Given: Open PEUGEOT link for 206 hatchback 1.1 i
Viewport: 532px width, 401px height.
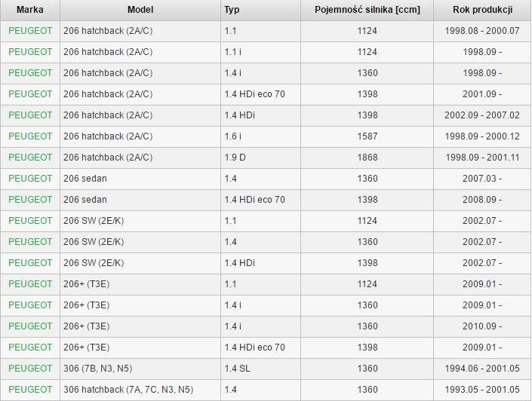Looking at the screenshot, I should pos(30,52).
